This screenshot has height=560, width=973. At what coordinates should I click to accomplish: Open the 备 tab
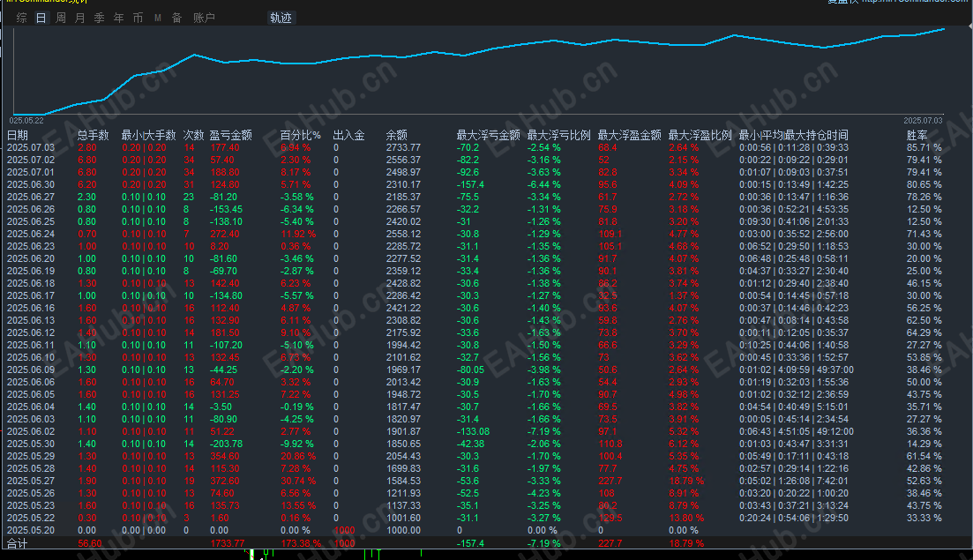[176, 18]
